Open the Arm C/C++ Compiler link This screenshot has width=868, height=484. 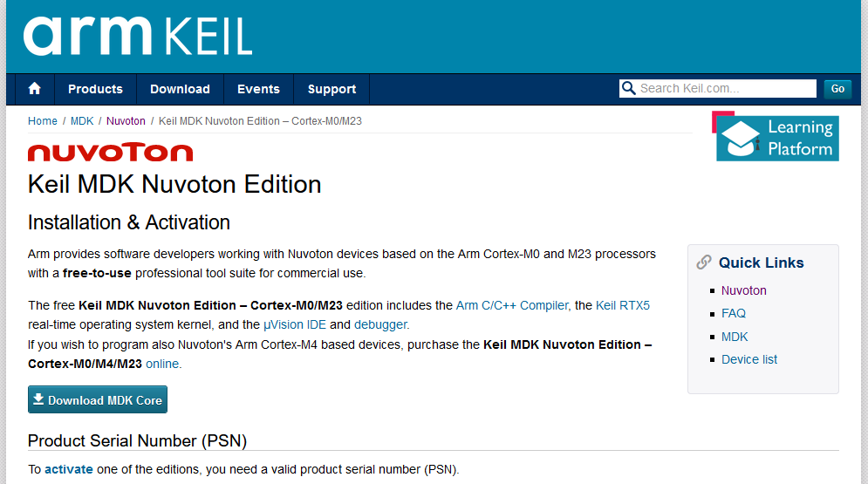pos(512,305)
